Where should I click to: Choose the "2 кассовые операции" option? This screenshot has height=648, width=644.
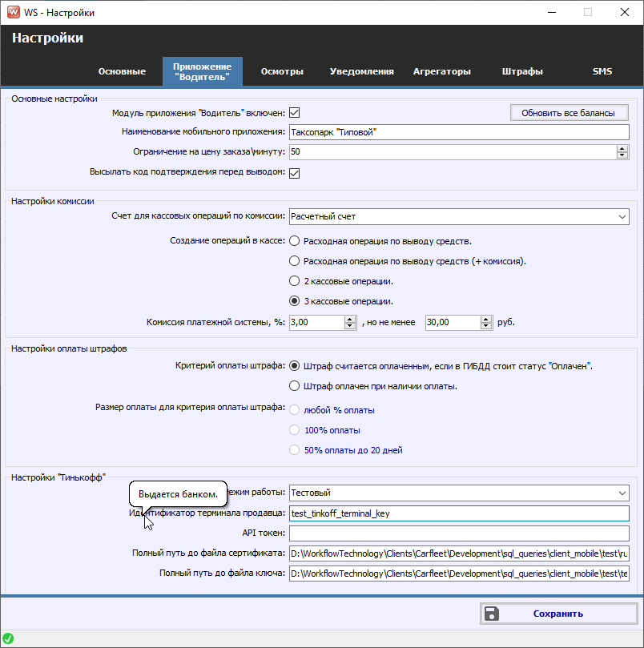tap(294, 281)
